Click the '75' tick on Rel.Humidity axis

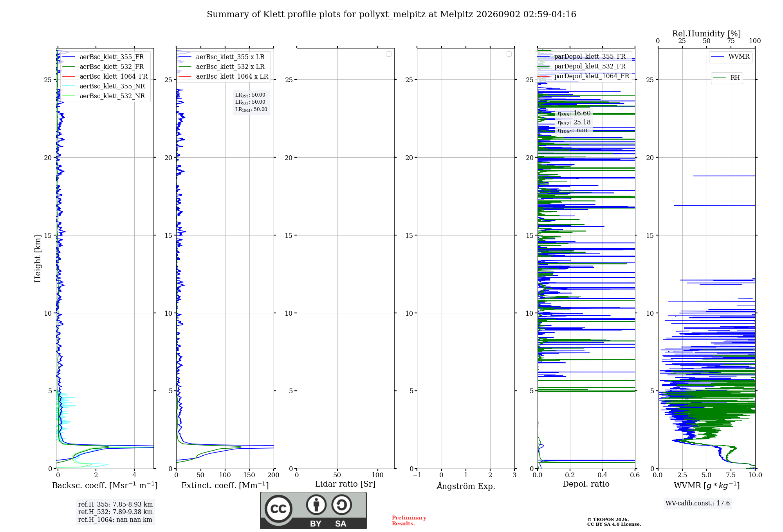point(731,41)
